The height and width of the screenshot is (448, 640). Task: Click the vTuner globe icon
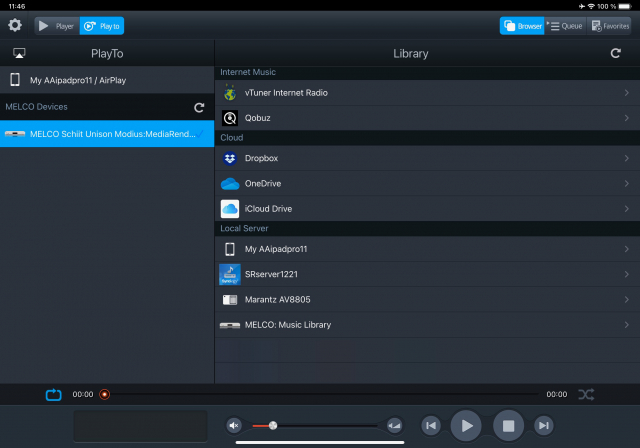[x=230, y=93]
